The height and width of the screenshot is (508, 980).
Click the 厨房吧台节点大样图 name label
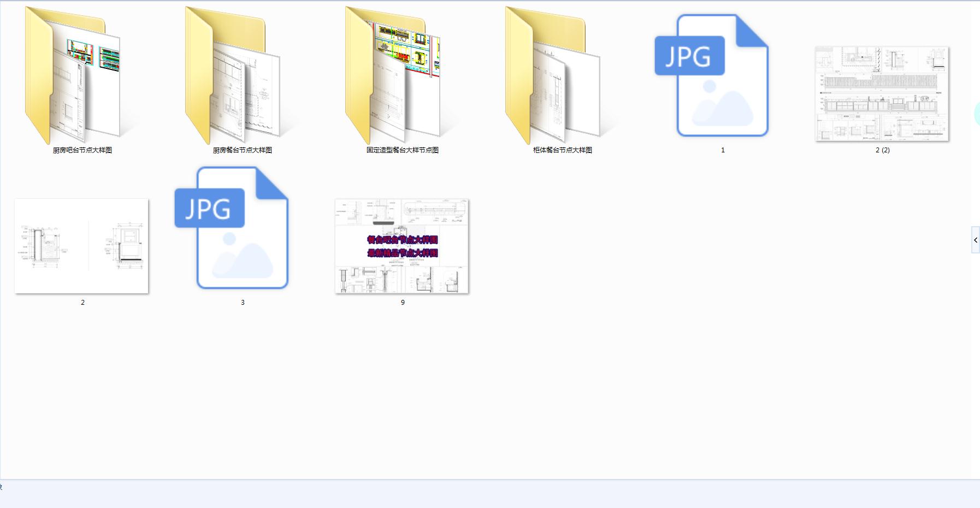(82, 150)
